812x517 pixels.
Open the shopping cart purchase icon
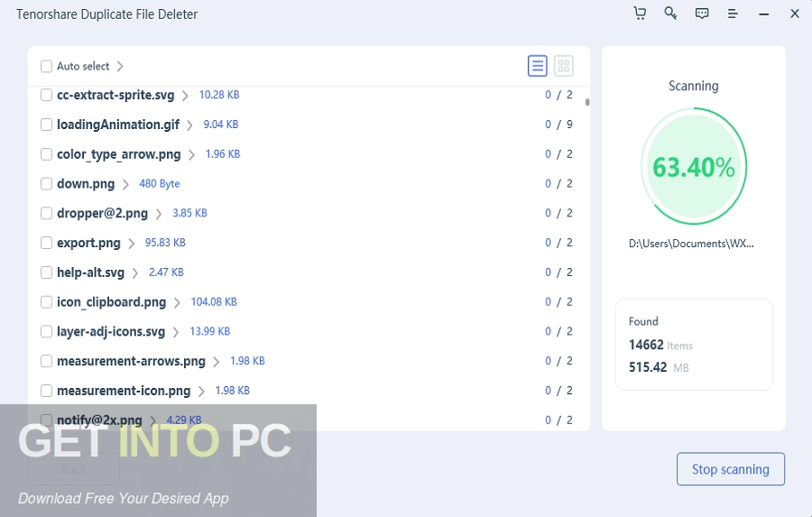(x=640, y=13)
